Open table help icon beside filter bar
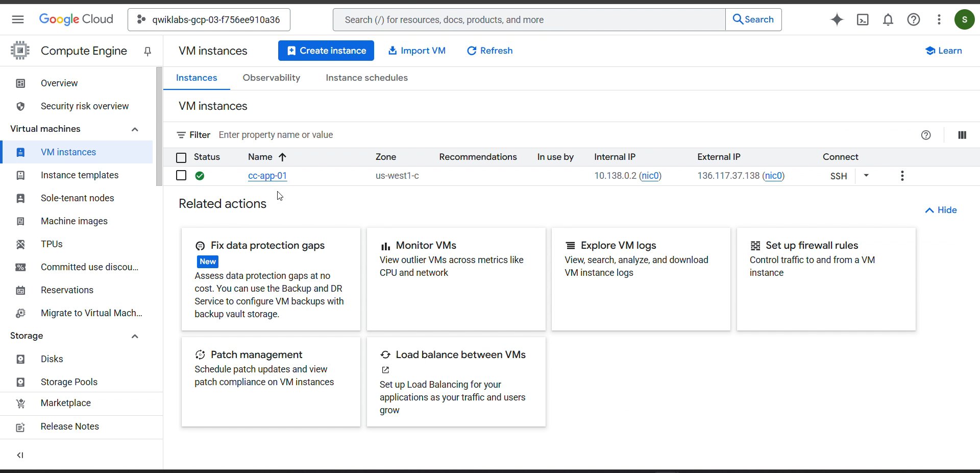The image size is (980, 473). 926,135
